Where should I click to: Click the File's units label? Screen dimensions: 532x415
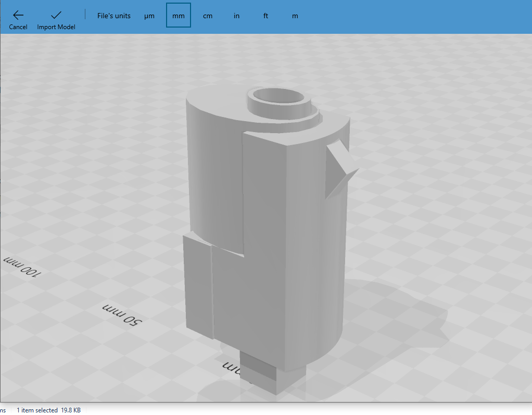113,16
